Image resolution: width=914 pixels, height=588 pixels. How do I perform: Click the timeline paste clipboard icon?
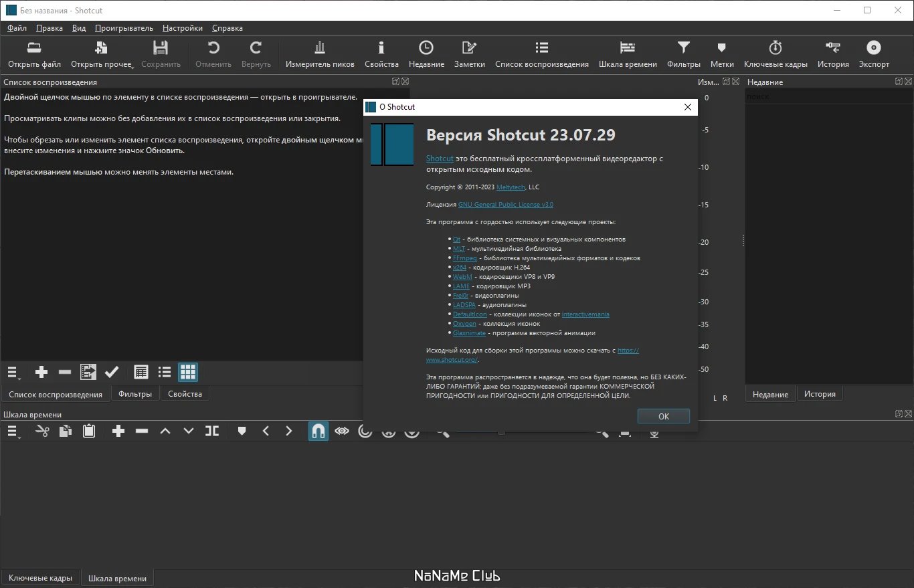[x=88, y=431]
